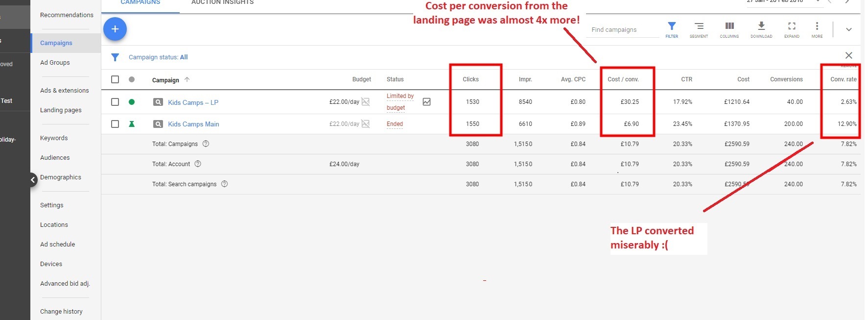
Task: Open the Kids Camps Main campaign link
Action: (x=193, y=124)
